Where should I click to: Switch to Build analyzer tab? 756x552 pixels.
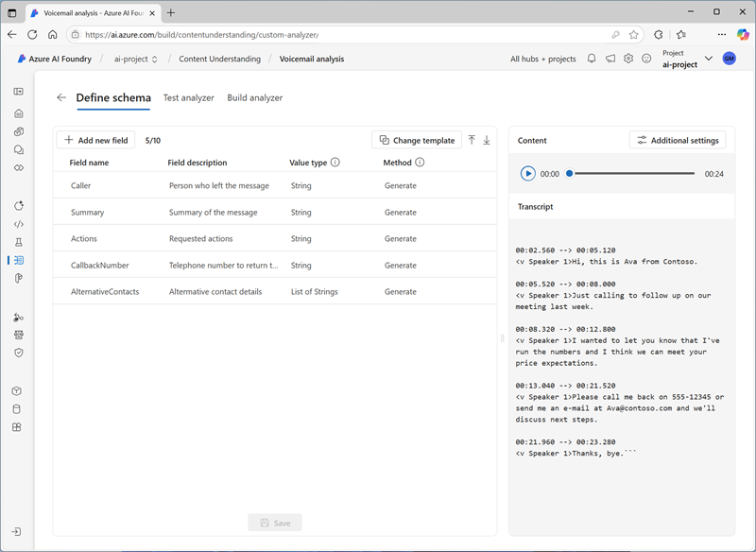pyautogui.click(x=254, y=98)
